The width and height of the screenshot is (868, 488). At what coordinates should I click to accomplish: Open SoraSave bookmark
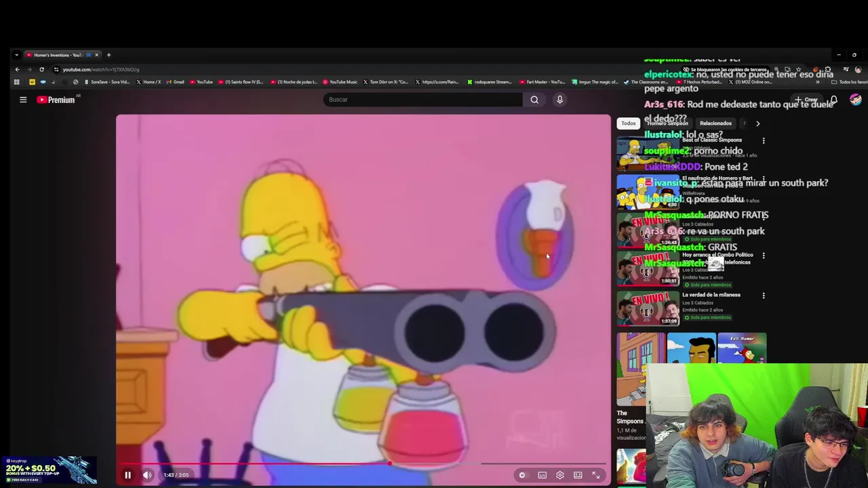(106, 82)
